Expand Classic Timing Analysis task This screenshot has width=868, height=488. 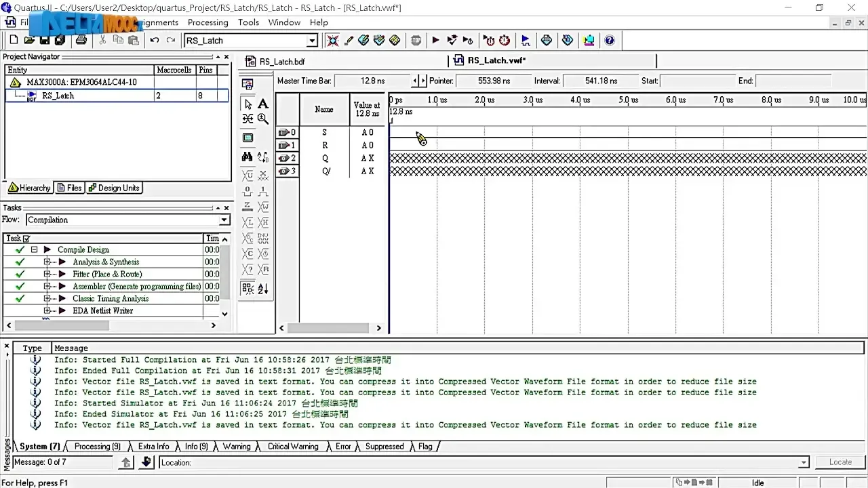point(47,299)
